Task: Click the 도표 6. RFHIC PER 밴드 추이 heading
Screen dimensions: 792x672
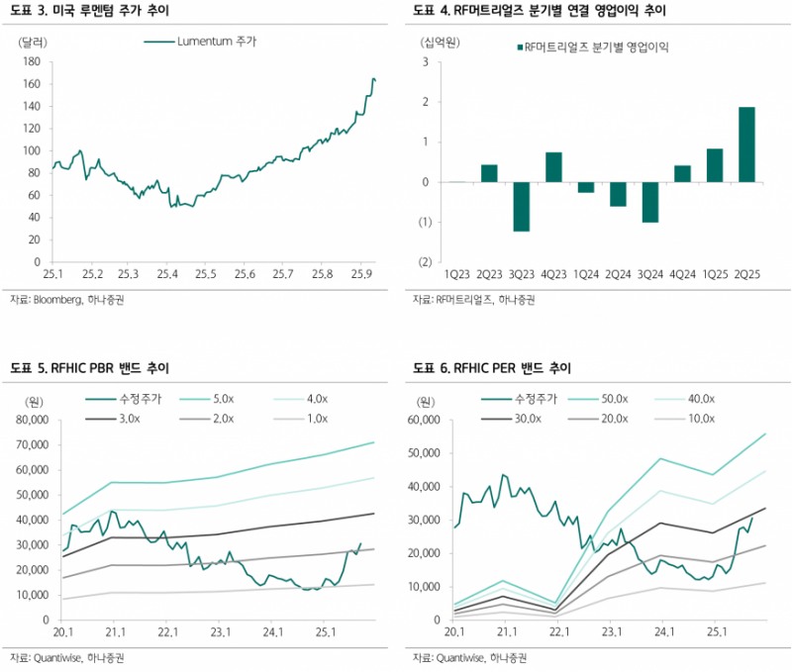Action: pyautogui.click(x=492, y=368)
